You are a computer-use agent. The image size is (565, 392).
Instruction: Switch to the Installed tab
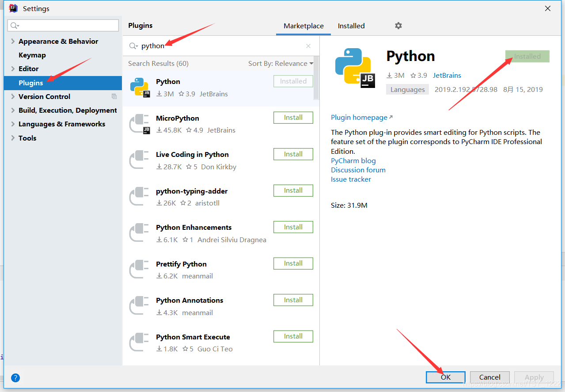(351, 26)
